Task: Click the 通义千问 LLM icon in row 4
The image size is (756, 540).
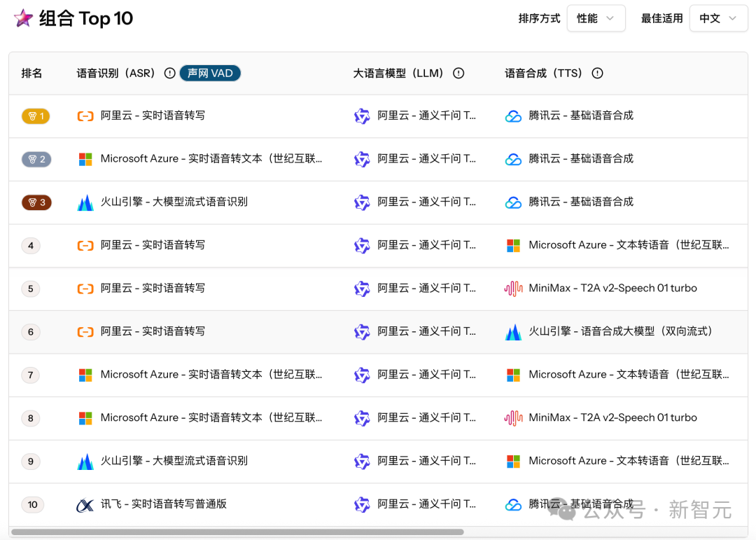Action: (362, 245)
